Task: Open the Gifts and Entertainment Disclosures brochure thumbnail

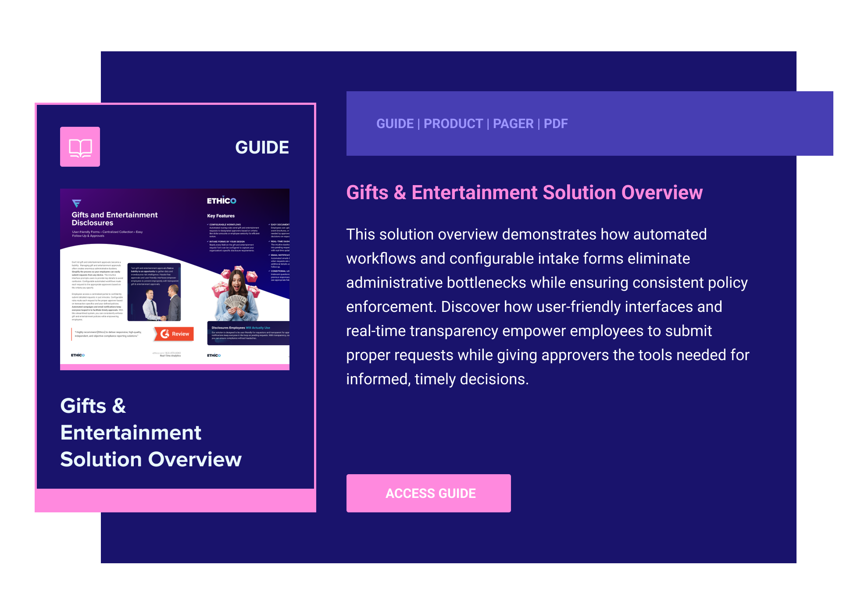Action: pyautogui.click(x=175, y=279)
